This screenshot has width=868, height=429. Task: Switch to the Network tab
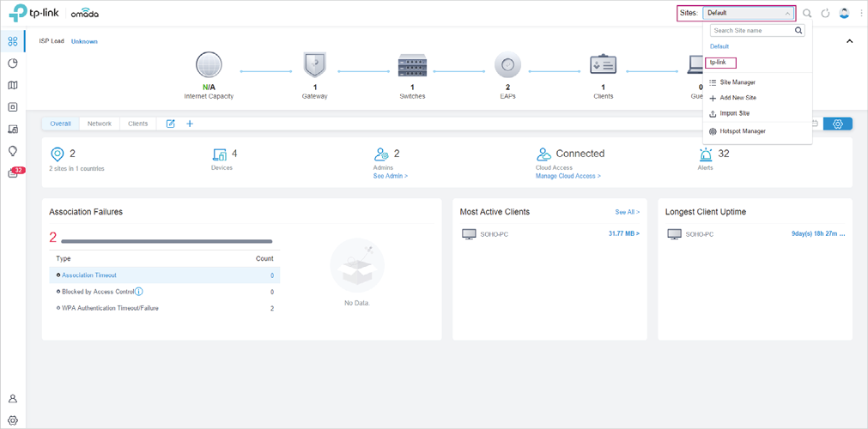(99, 124)
